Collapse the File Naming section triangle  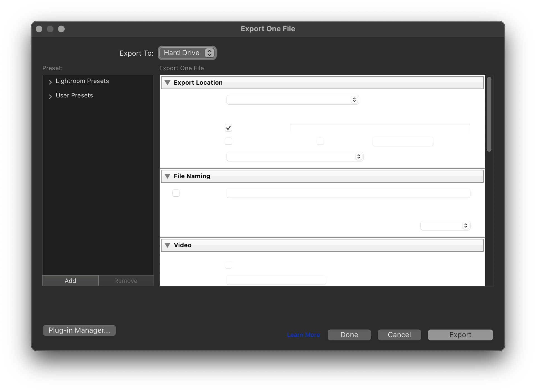[x=167, y=176]
